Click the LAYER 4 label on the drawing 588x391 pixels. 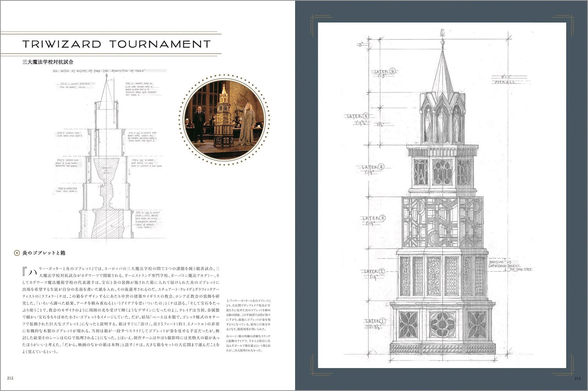pyautogui.click(x=373, y=168)
